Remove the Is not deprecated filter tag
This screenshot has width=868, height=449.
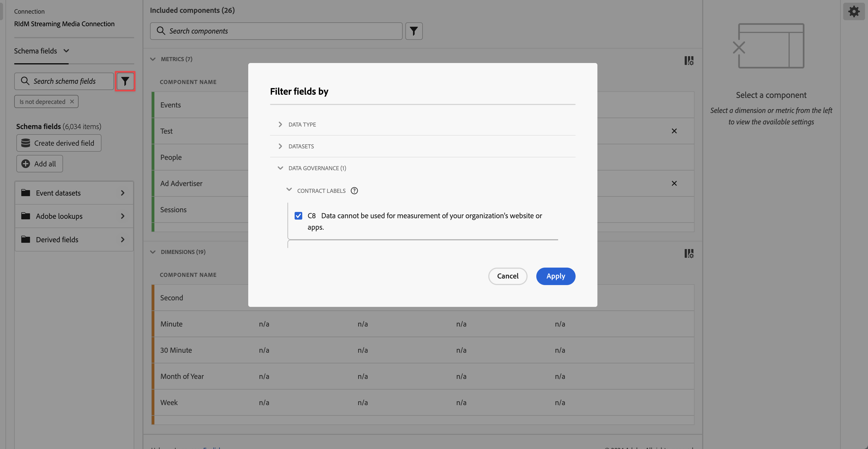tap(72, 101)
